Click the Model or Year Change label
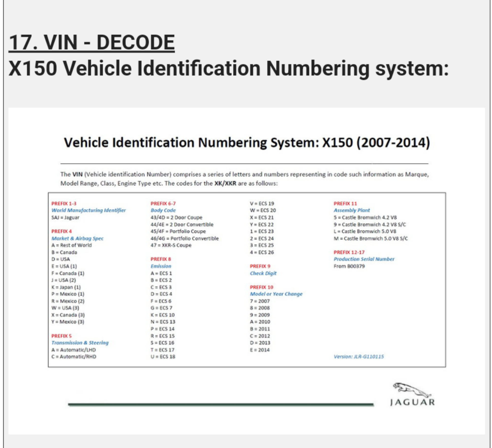 tap(276, 294)
